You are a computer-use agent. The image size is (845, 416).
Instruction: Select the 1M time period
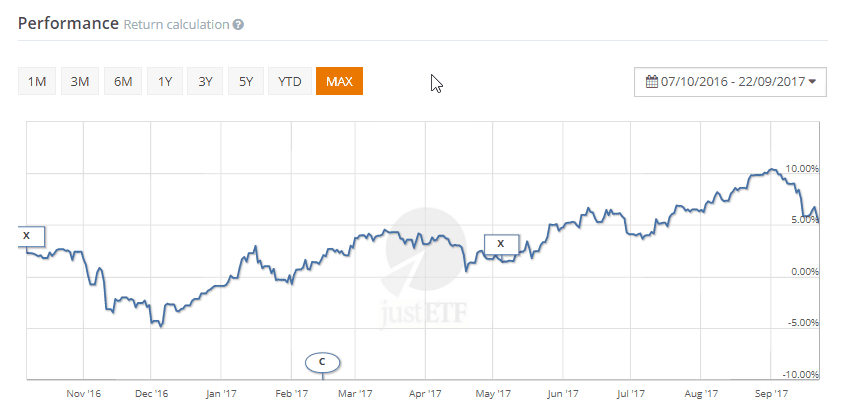click(x=36, y=81)
